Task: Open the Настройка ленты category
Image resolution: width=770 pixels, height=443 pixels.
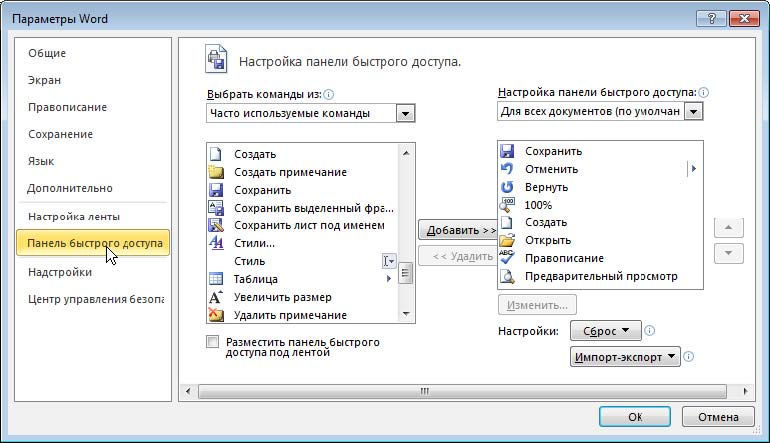Action: pos(74,217)
